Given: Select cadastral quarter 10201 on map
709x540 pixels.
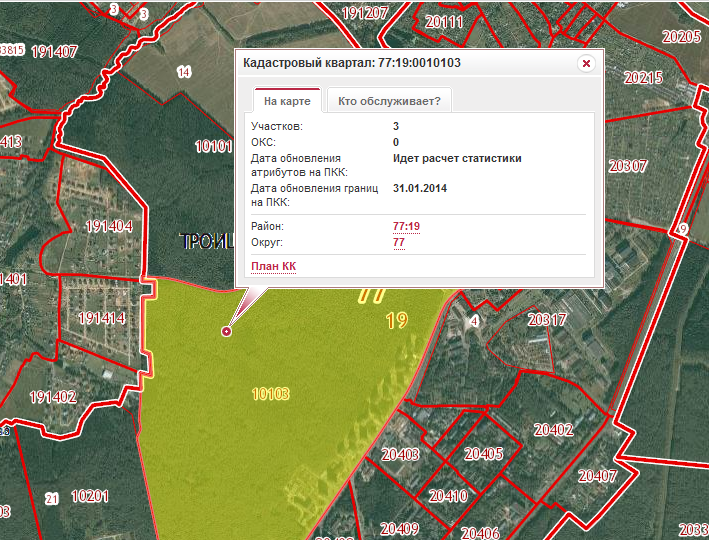Looking at the screenshot, I should coord(90,496).
